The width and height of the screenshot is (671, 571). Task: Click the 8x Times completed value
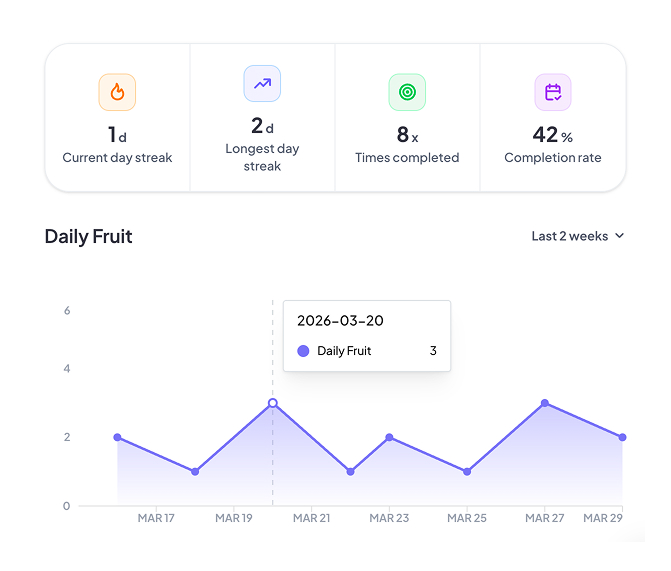click(x=407, y=134)
